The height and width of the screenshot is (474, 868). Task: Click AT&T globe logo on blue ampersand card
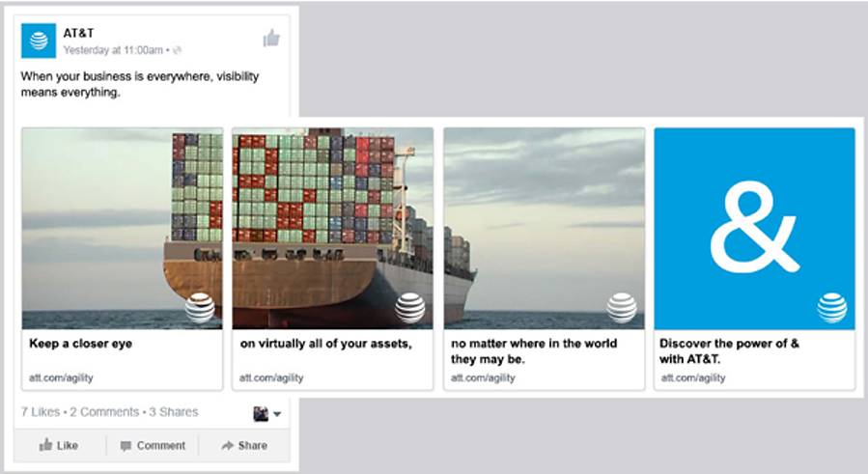831,308
